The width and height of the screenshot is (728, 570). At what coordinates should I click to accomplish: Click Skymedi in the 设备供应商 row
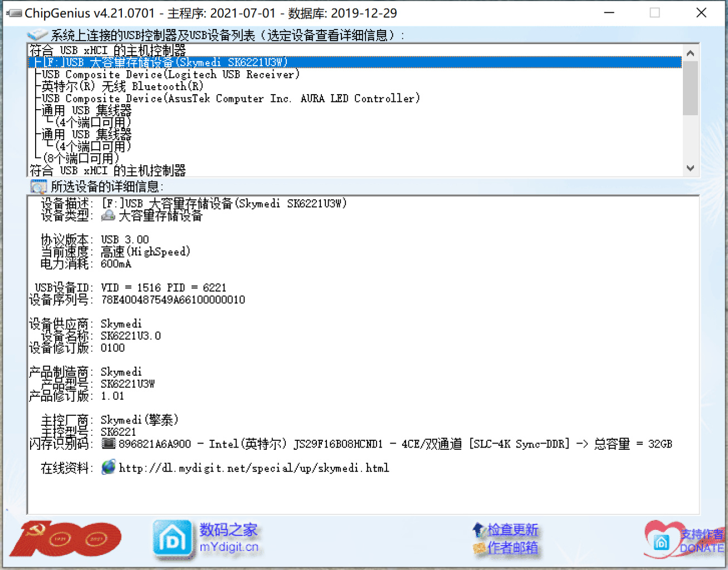[121, 324]
